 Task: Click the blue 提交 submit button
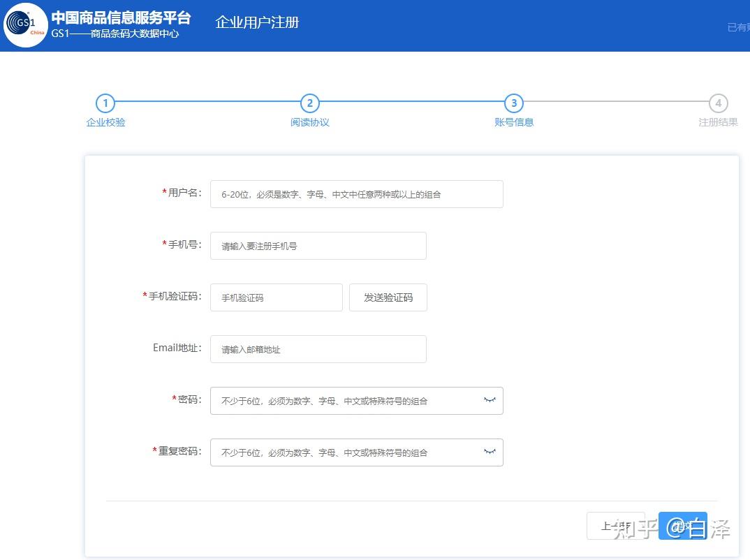coord(683,526)
